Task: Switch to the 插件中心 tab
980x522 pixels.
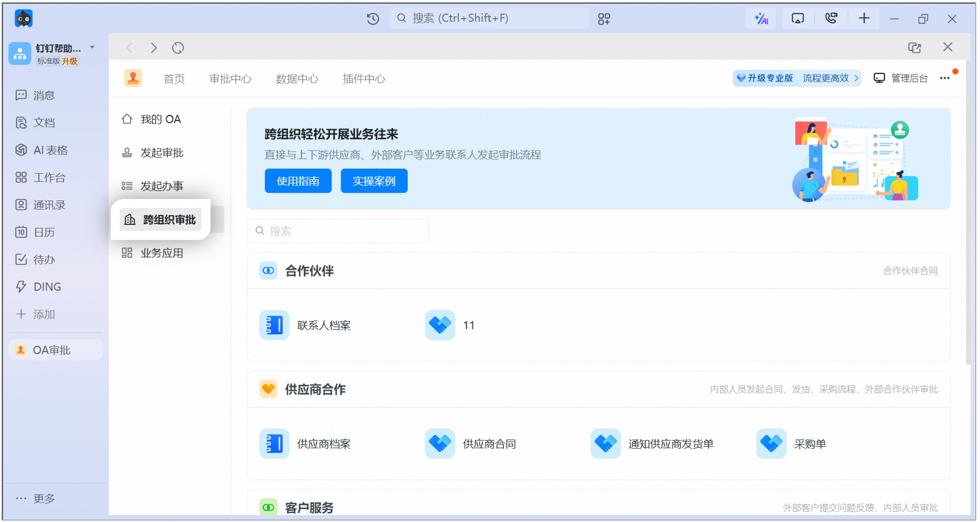Action: pyautogui.click(x=364, y=79)
